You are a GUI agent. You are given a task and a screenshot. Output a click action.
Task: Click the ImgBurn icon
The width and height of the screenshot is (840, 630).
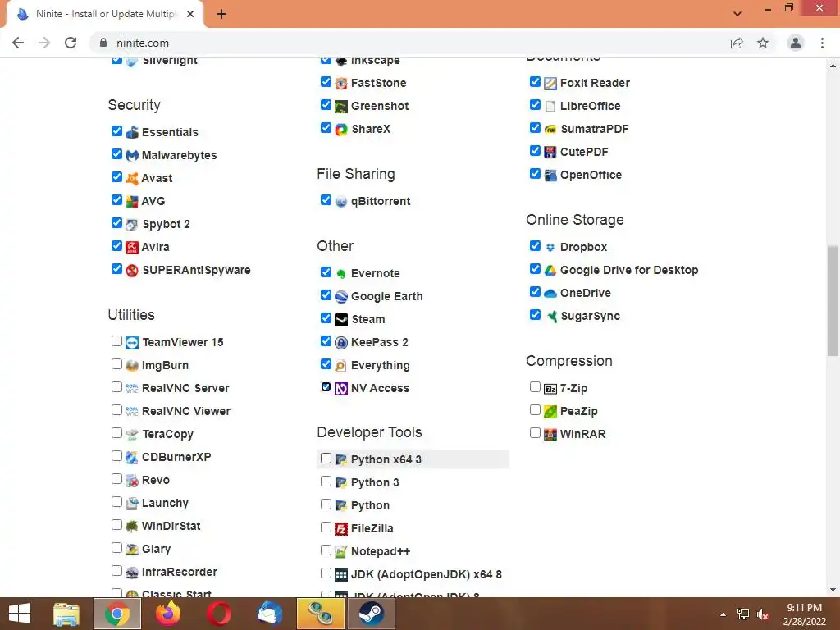(x=132, y=365)
